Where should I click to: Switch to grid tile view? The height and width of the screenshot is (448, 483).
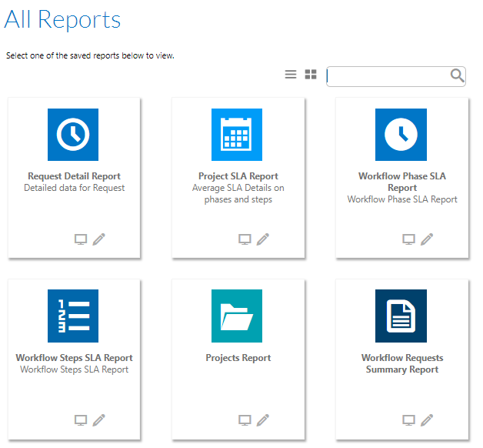click(x=311, y=75)
